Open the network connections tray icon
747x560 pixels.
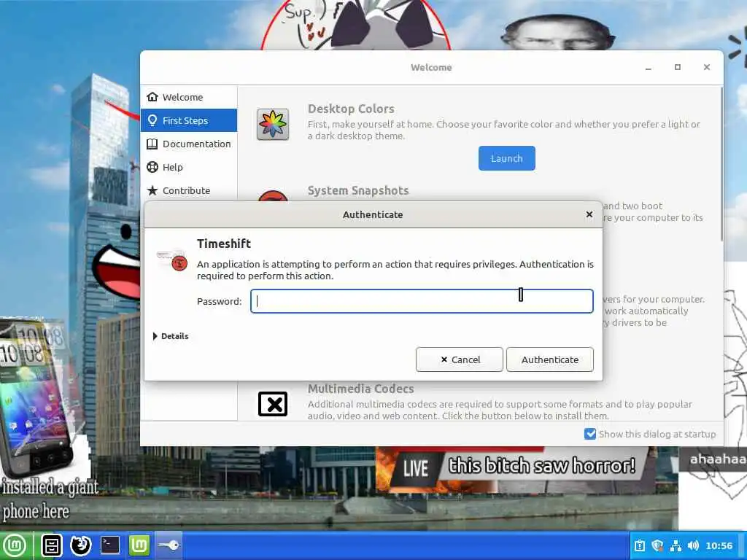[676, 545]
